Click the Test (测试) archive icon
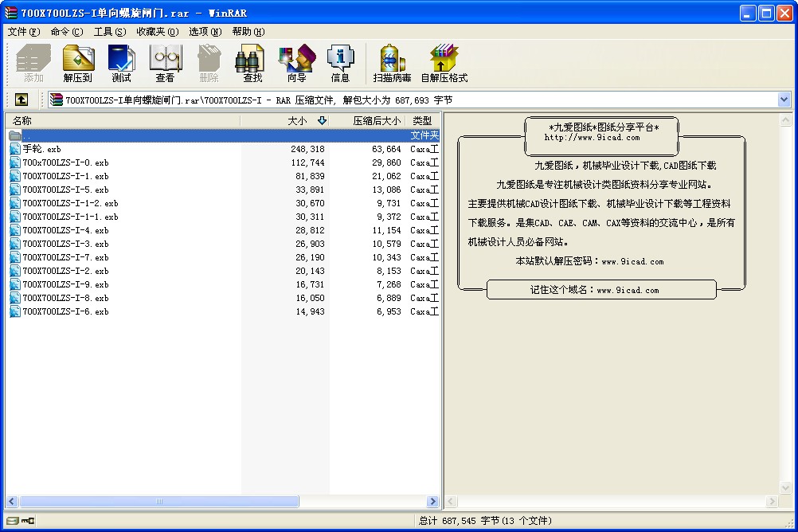This screenshot has width=798, height=532. tap(121, 63)
